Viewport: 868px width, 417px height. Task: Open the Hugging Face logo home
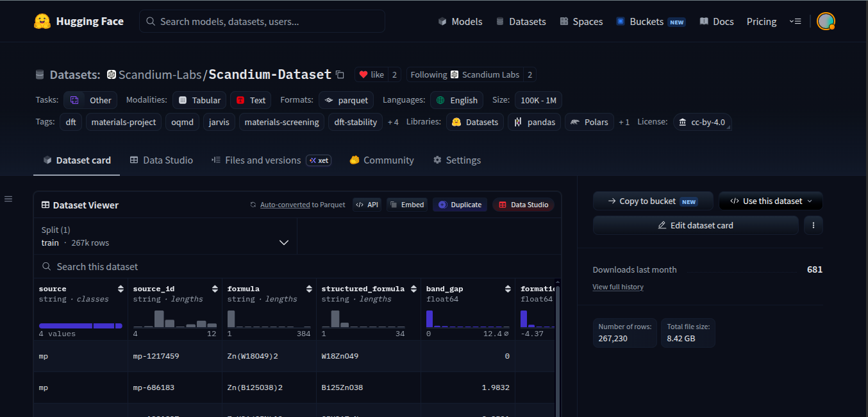[79, 21]
